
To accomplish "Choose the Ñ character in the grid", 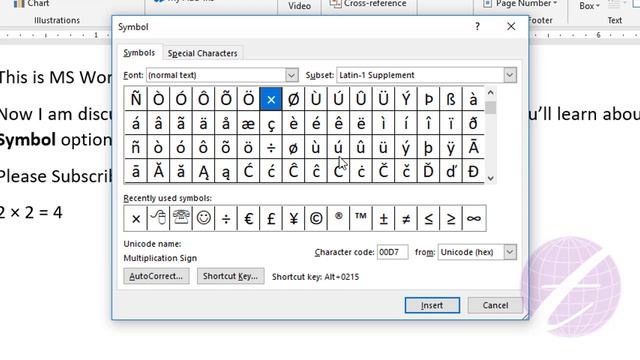I will [136, 99].
